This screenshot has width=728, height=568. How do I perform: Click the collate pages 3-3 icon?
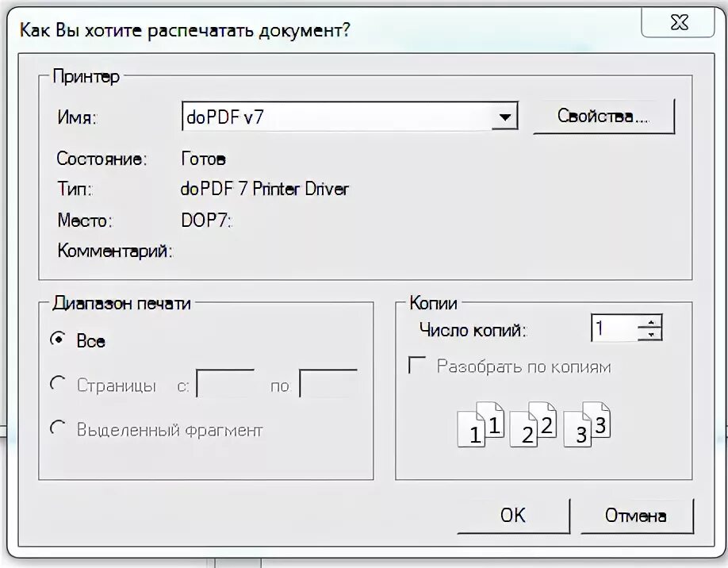click(x=587, y=424)
